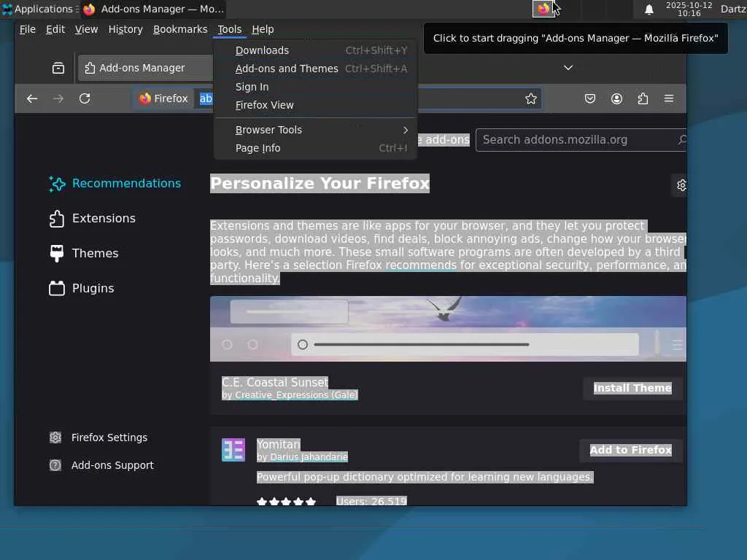Click the Firefox Settings gear icon
Image resolution: width=747 pixels, height=560 pixels.
click(x=55, y=437)
